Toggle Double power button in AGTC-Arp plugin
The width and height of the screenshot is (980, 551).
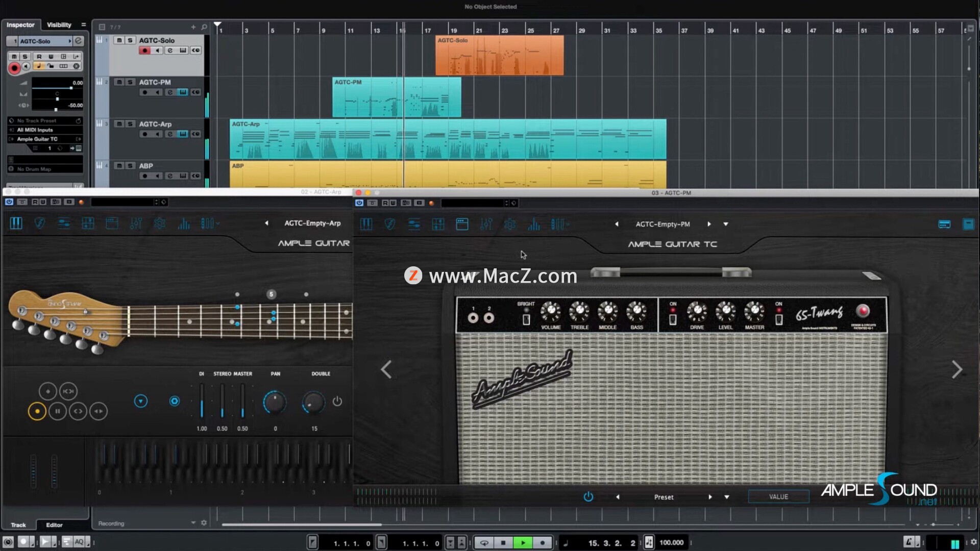(x=337, y=401)
